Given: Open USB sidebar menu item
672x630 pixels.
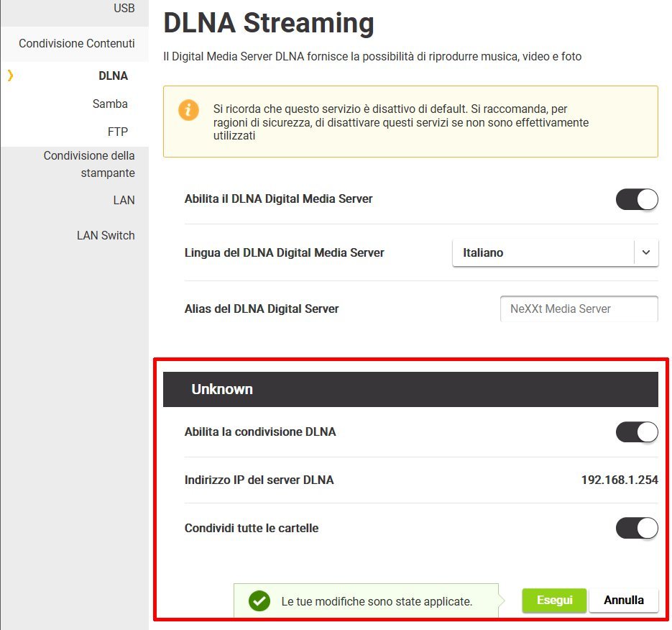Looking at the screenshot, I should pos(124,8).
